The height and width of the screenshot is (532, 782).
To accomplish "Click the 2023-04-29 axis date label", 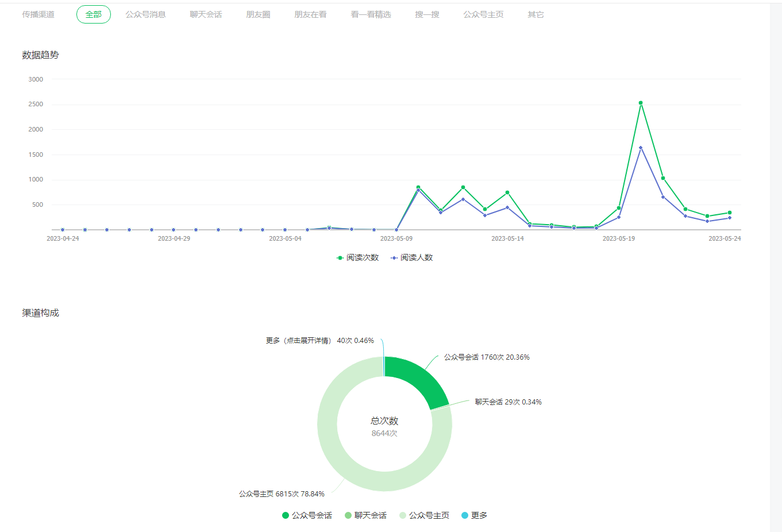I will point(174,238).
